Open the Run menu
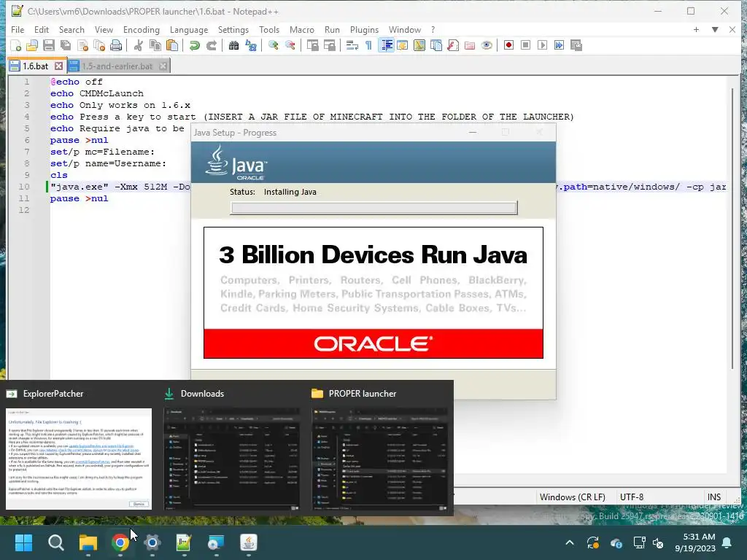The image size is (747, 560). point(332,29)
